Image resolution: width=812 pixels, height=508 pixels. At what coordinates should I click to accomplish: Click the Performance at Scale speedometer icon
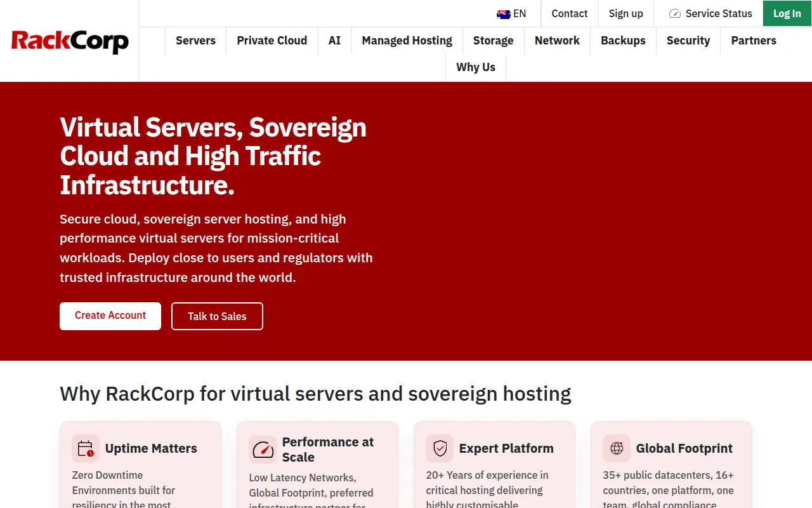[263, 450]
